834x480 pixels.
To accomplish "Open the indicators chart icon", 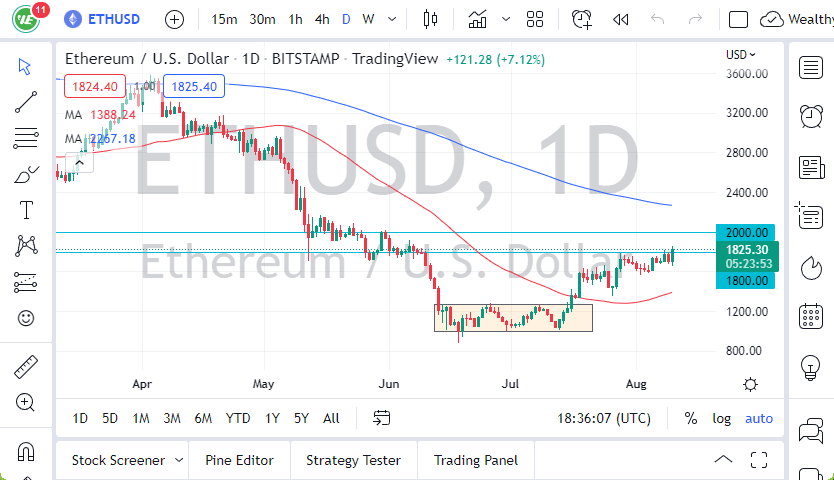I will (x=478, y=19).
